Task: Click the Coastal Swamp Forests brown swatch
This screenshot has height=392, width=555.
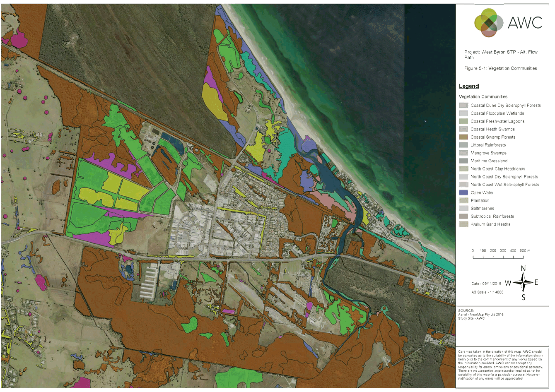Action: tap(463, 137)
